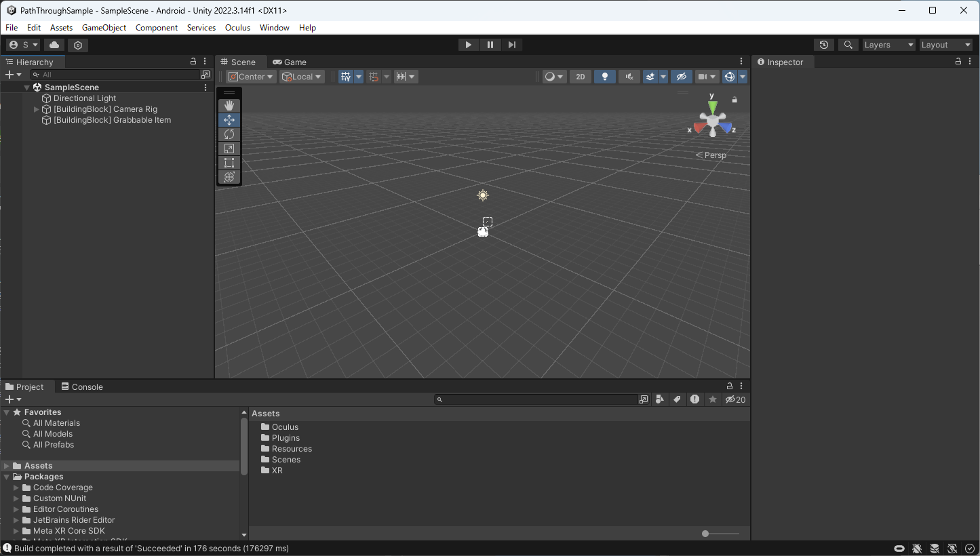Open the Layout selector dropdown

point(945,45)
